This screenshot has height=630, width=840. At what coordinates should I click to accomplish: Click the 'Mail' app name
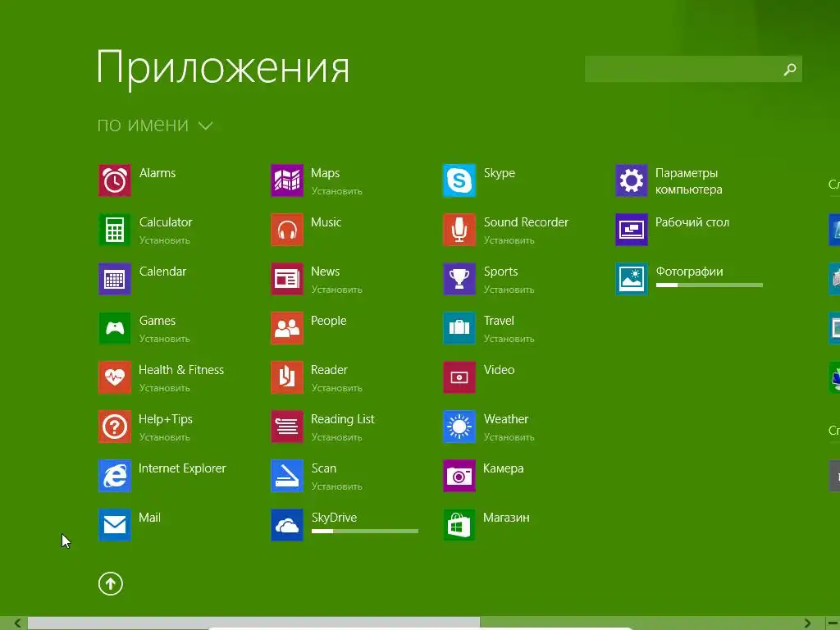tap(149, 518)
